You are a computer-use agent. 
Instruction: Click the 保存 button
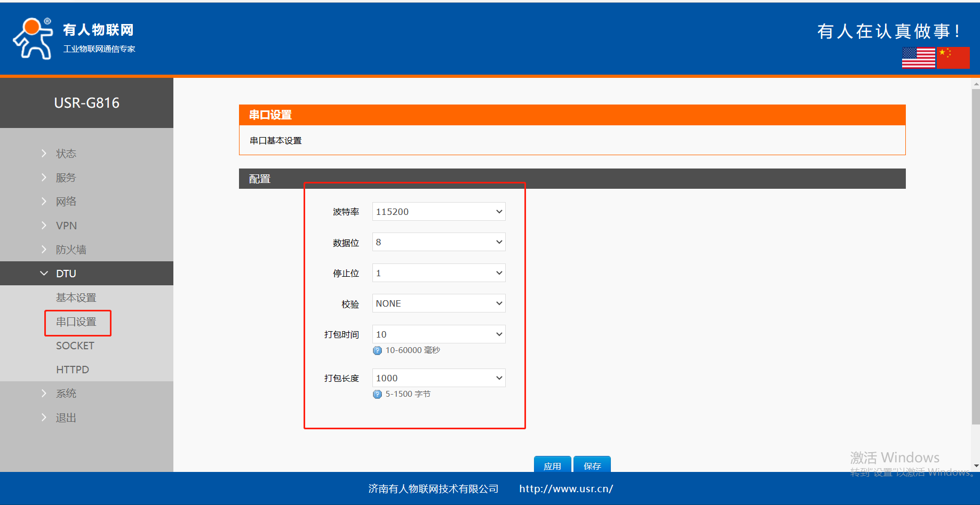click(592, 465)
